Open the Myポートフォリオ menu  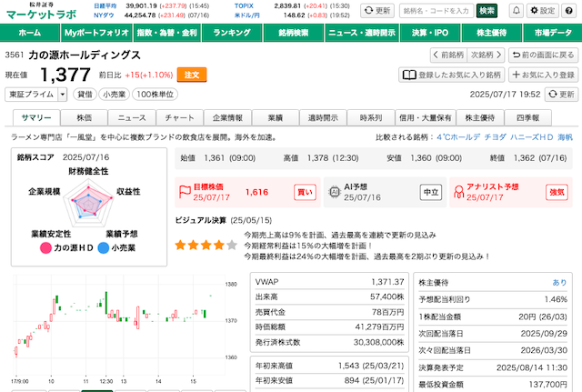coord(96,33)
